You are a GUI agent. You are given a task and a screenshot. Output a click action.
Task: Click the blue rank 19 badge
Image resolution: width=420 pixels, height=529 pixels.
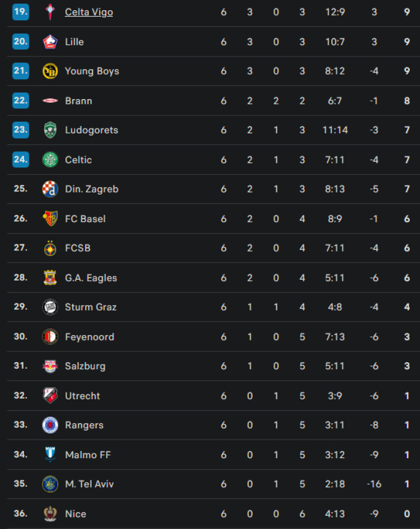point(21,12)
